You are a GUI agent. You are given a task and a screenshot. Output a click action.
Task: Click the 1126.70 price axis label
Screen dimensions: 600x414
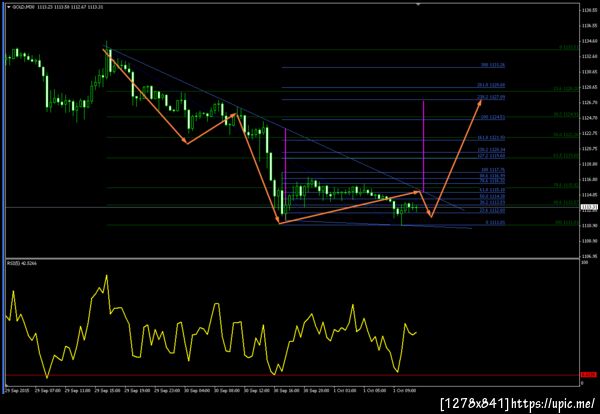pos(589,103)
